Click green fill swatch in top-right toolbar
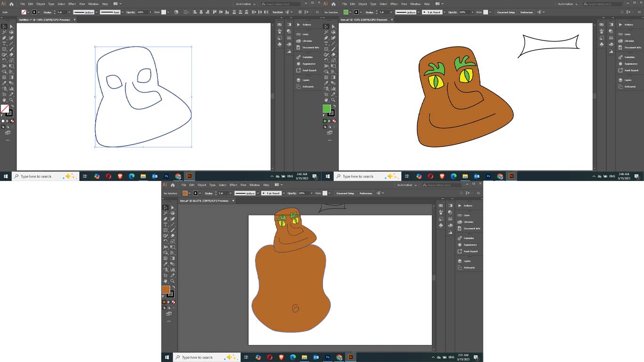The image size is (644, 362). coord(326,108)
